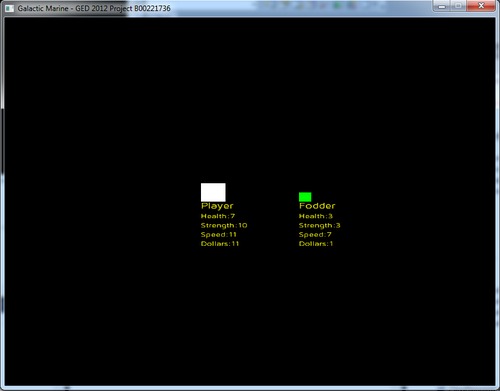Select the Fodder name label
500x391 pixels.
coord(317,206)
